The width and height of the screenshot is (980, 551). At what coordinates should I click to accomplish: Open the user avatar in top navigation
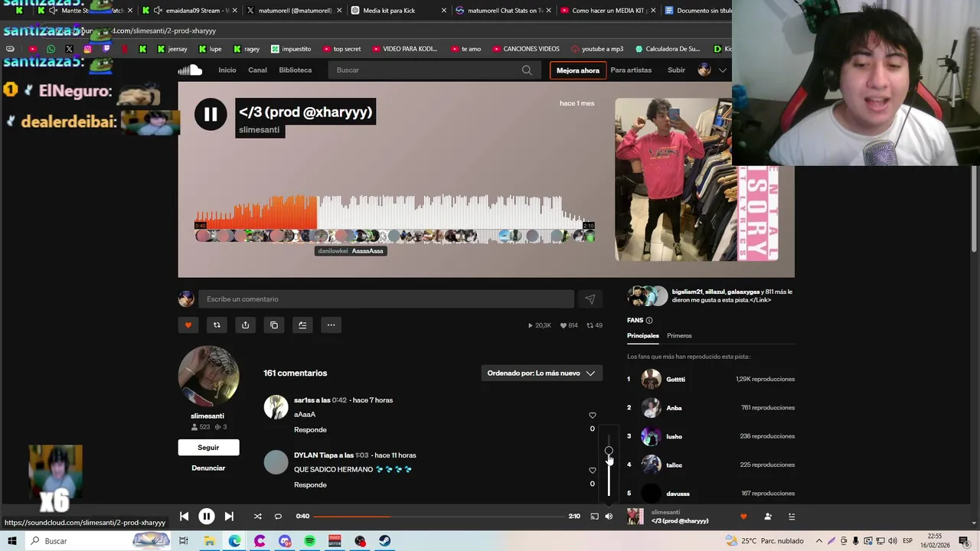click(x=704, y=70)
